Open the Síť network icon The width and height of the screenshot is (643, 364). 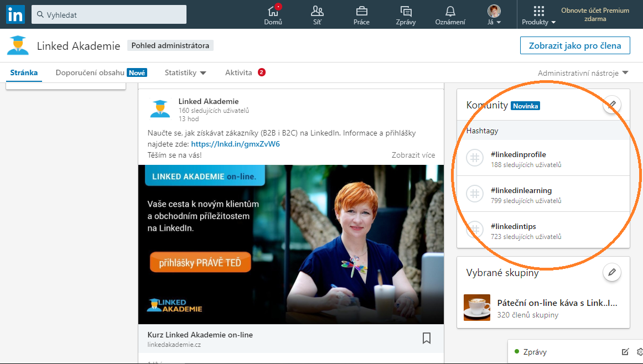point(317,15)
